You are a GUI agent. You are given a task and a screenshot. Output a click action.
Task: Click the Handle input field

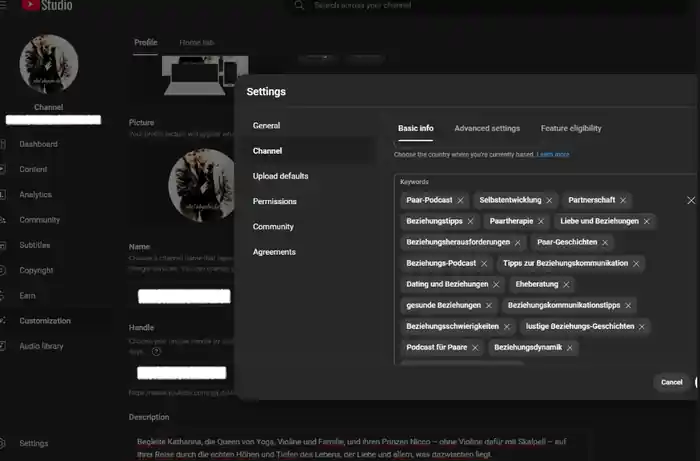(182, 373)
